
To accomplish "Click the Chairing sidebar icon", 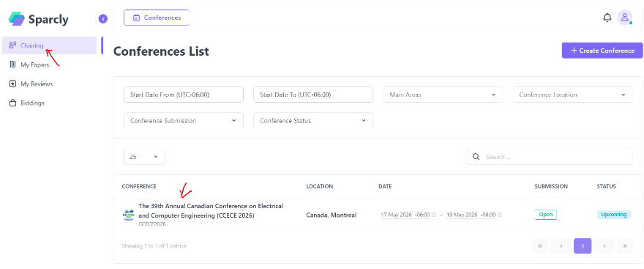I will tap(12, 45).
